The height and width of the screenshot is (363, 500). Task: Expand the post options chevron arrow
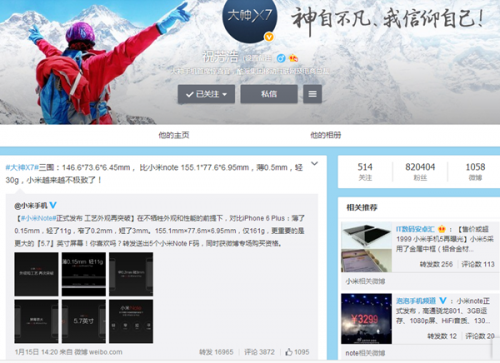tap(314, 164)
